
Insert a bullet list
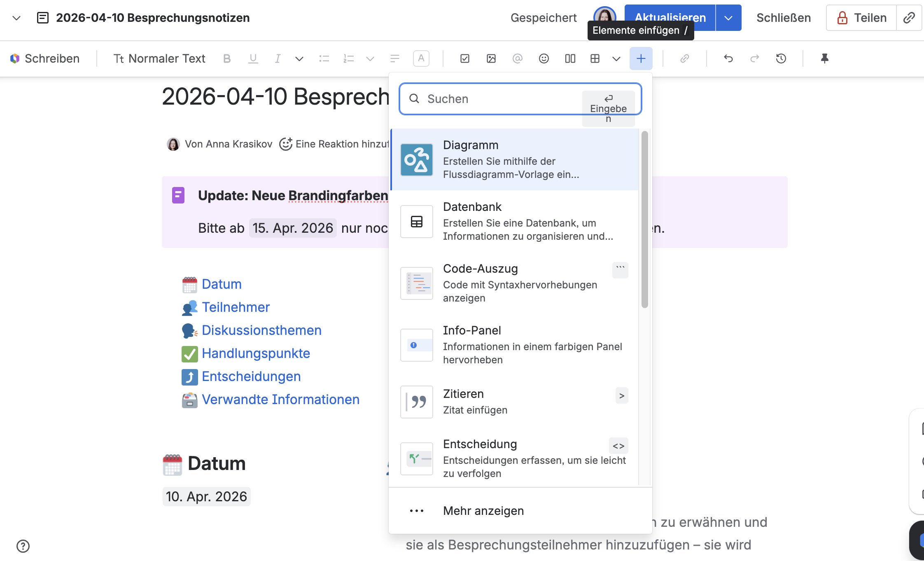[324, 58]
